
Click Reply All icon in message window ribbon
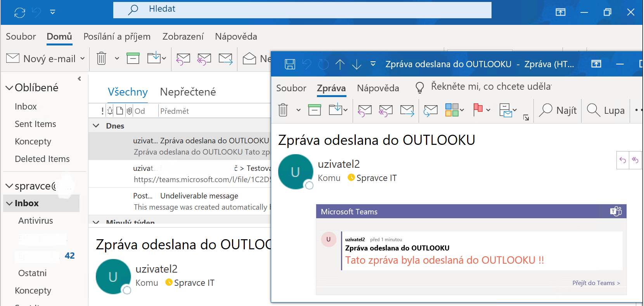[x=386, y=111]
